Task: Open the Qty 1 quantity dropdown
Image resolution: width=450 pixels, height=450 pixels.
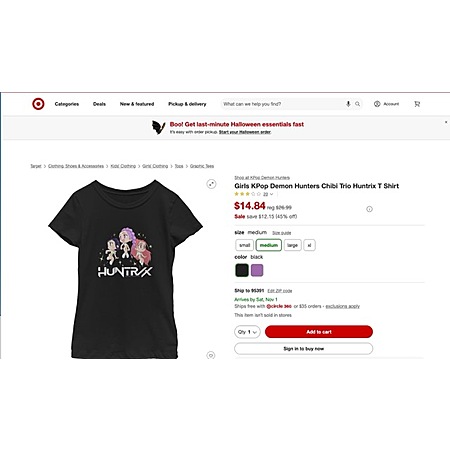Action: (247, 332)
